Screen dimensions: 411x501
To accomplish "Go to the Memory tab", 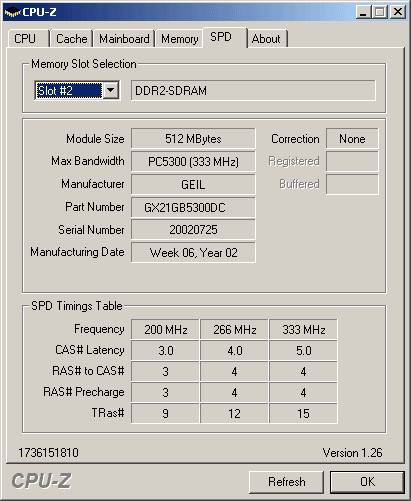I will pyautogui.click(x=180, y=39).
